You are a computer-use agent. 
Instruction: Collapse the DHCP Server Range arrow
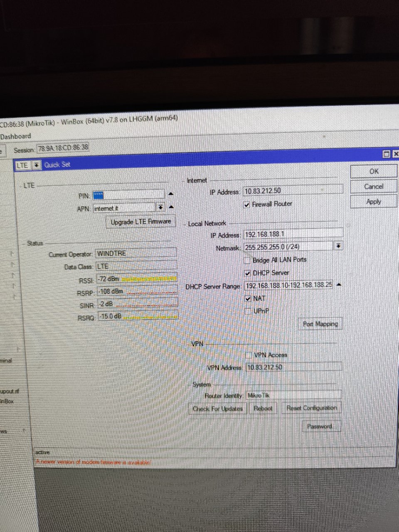coord(339,285)
